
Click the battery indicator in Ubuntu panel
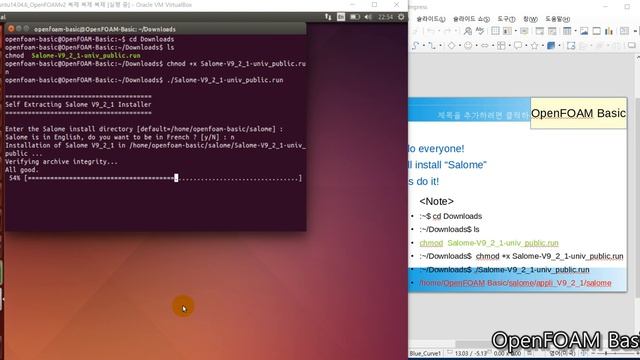click(x=355, y=17)
